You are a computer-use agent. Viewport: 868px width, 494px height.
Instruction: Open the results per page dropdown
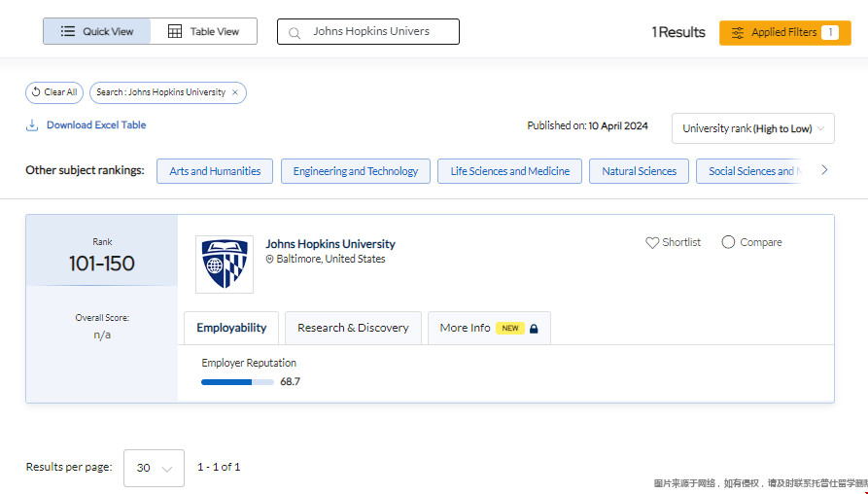click(154, 468)
